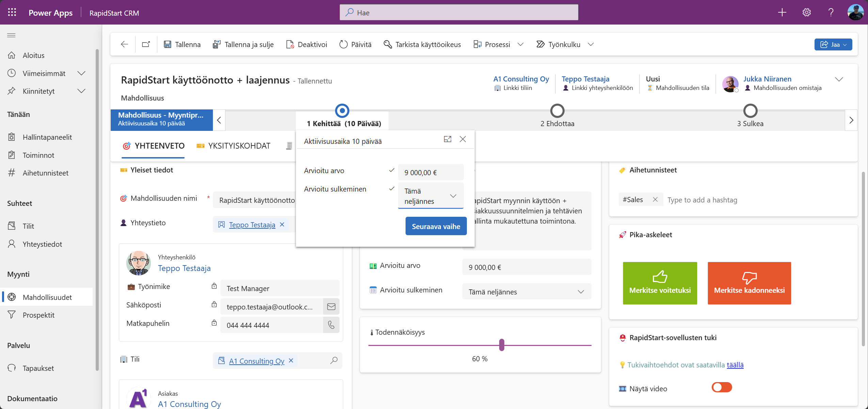Open the settings gear icon
The height and width of the screenshot is (409, 868).
806,13
